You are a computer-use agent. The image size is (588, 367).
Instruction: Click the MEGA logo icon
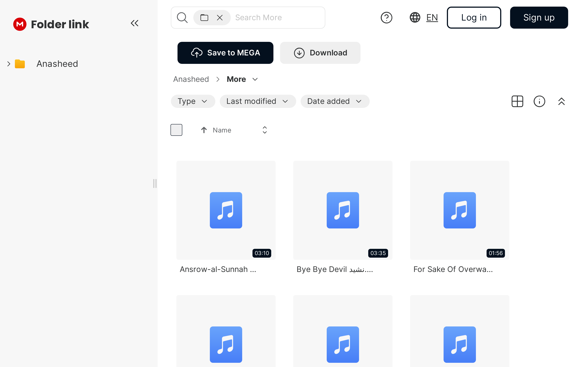(20, 24)
